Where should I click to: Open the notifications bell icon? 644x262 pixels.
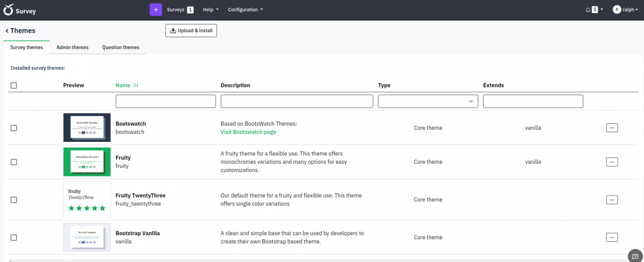[588, 10]
